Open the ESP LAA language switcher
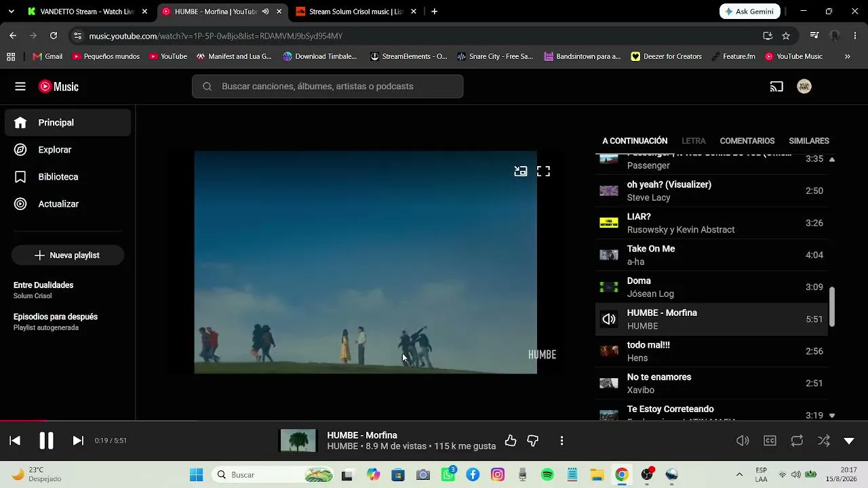 coord(761,474)
